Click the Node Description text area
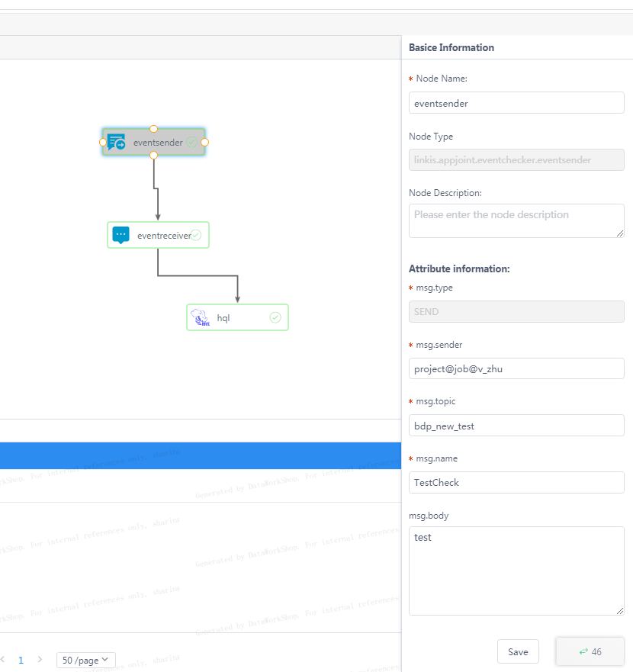Image resolution: width=633 pixels, height=672 pixels. click(516, 220)
